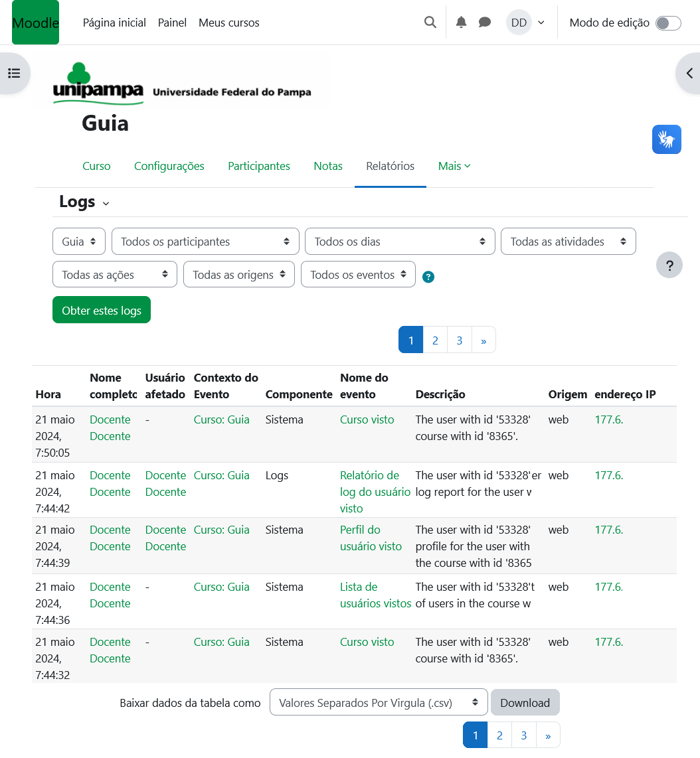This screenshot has width=700, height=758.
Task: Open the Todos os participantes dropdown
Action: point(205,242)
